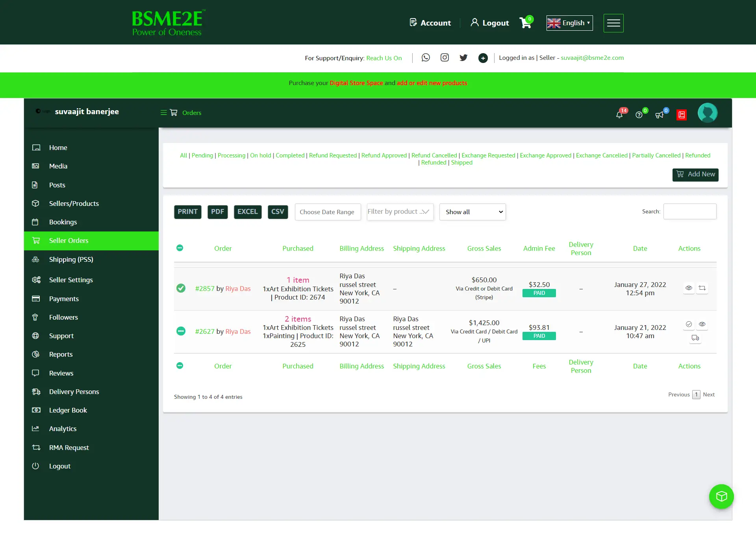756x533 pixels.
Task: Open the shopping cart icon in header
Action: pyautogui.click(x=526, y=22)
